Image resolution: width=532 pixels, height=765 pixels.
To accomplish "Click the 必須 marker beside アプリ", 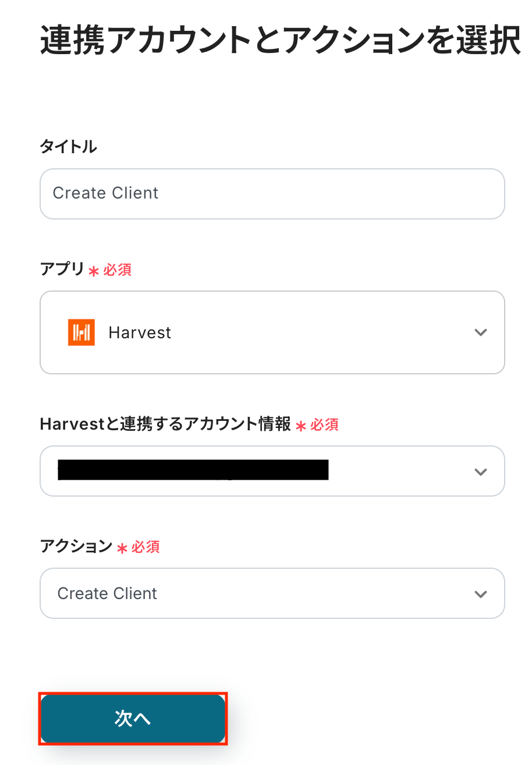I will click(118, 270).
